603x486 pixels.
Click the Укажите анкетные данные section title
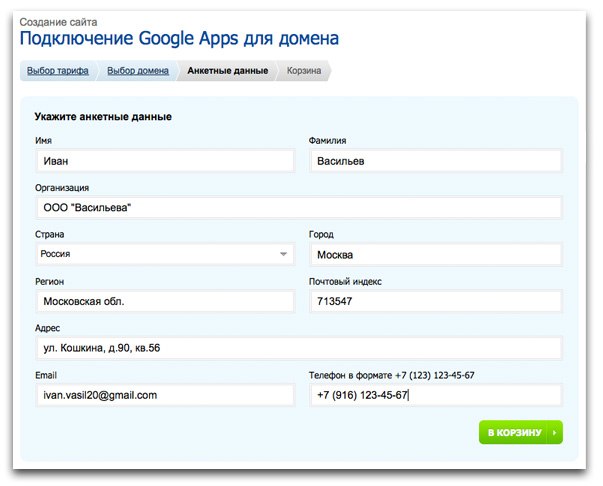click(103, 117)
